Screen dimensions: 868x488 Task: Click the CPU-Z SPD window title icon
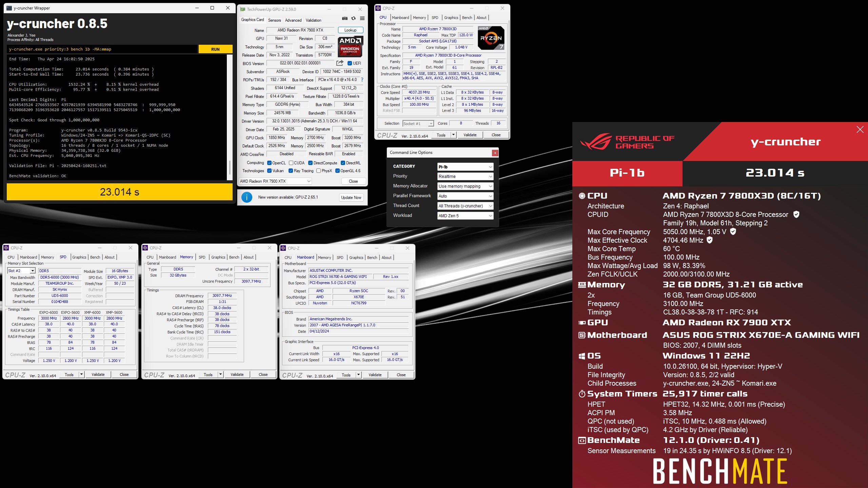click(6, 248)
